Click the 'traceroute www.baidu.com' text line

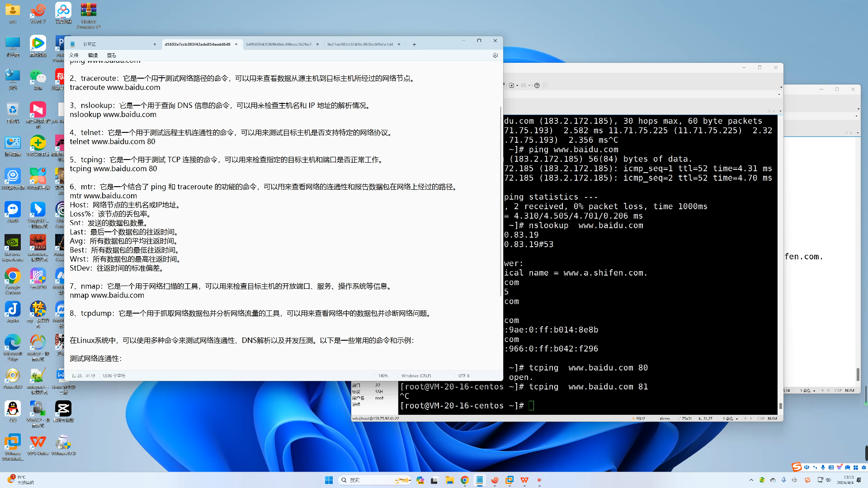point(115,87)
